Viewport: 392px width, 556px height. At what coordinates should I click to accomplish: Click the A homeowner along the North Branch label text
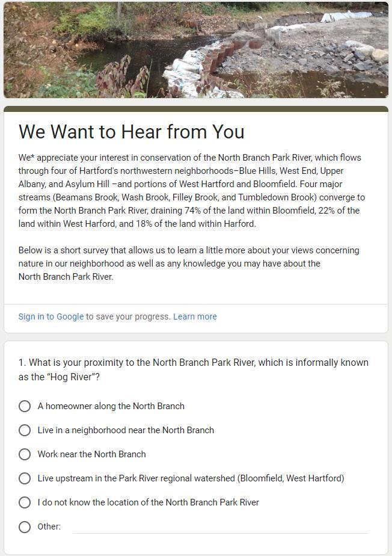pyautogui.click(x=111, y=406)
